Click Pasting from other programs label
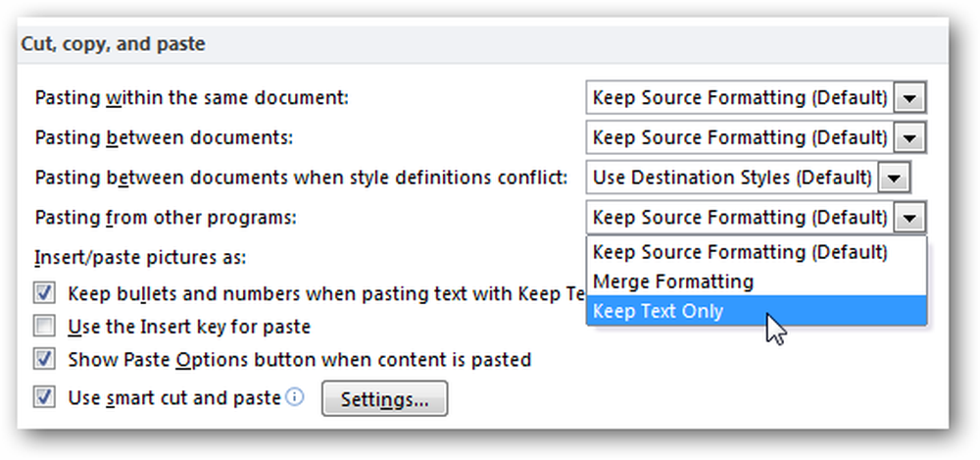Screen dimensions: 980x460 (166, 218)
